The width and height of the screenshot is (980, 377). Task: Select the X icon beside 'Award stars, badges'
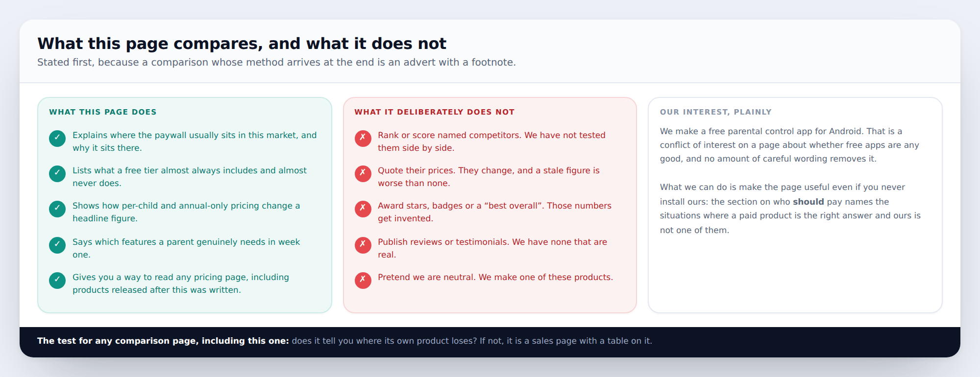[363, 209]
